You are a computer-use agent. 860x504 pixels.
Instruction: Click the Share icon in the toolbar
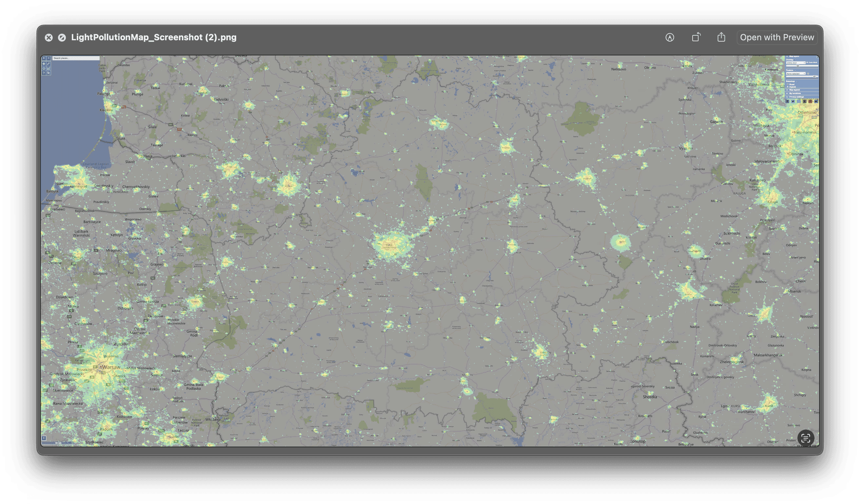click(x=721, y=37)
